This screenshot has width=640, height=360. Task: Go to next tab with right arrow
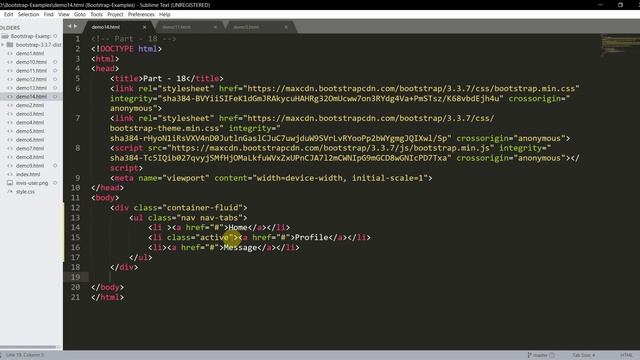pos(75,26)
